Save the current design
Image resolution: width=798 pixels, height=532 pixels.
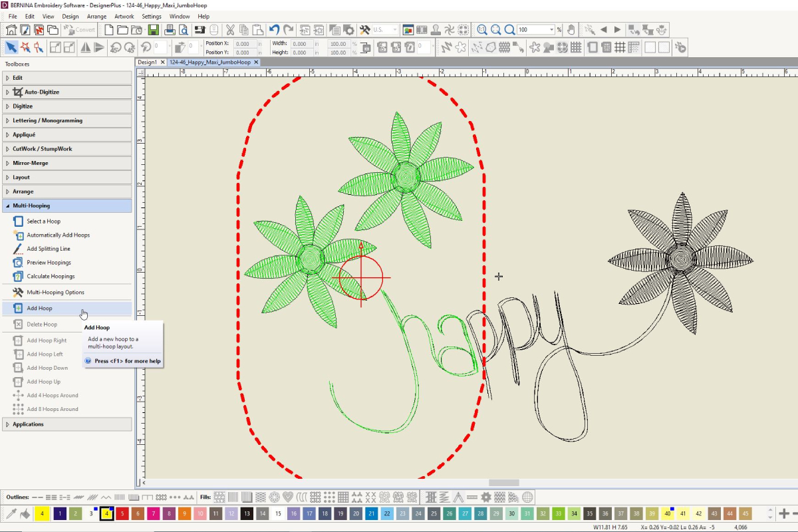pyautogui.click(x=153, y=29)
